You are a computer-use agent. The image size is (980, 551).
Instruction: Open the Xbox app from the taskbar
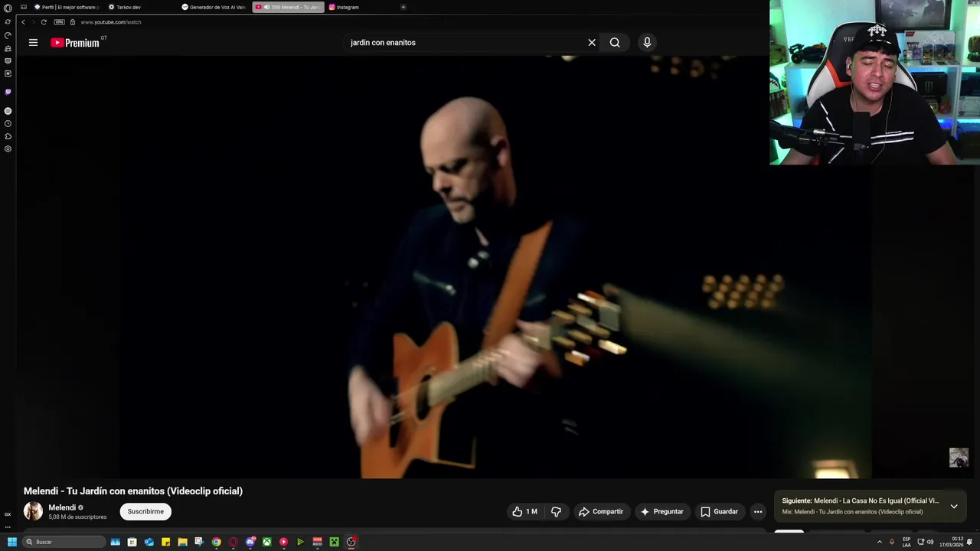click(266, 542)
